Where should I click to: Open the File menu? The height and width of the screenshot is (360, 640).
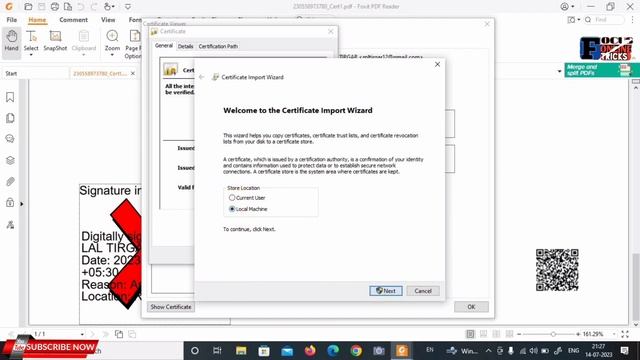pos(12,20)
